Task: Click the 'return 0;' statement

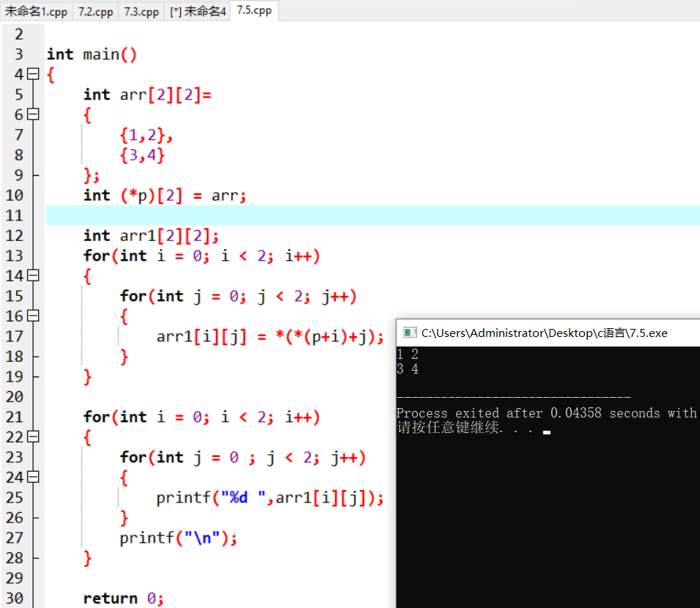Action: tap(123, 598)
